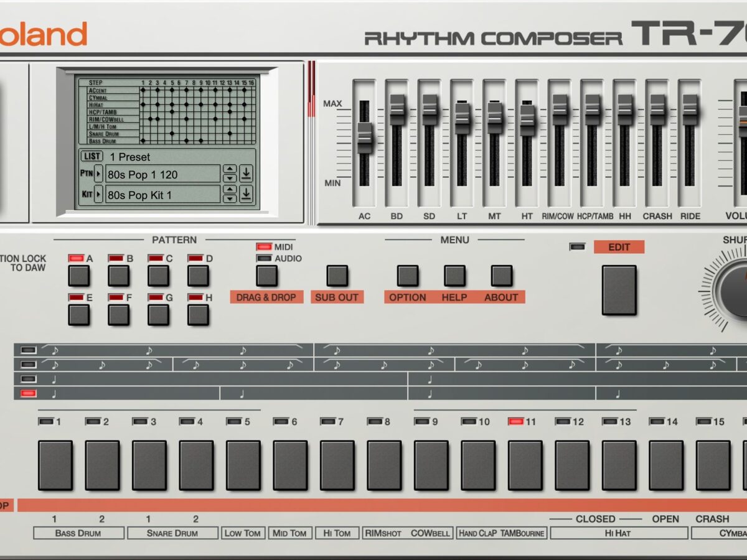
Task: Select pattern B button
Action: [x=119, y=276]
